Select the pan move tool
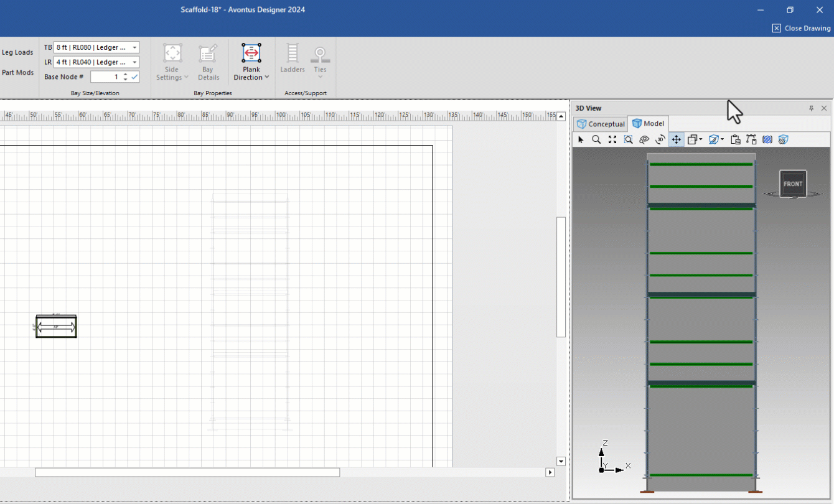The width and height of the screenshot is (834, 504). [677, 140]
